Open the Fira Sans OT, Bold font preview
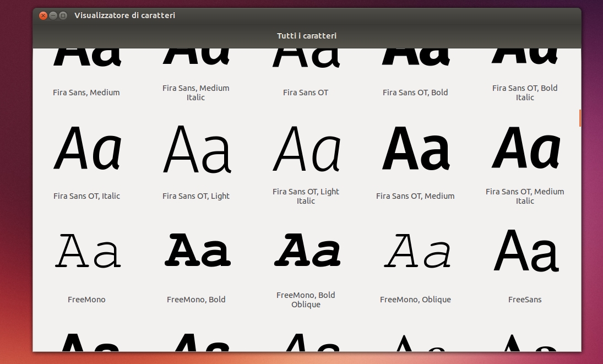This screenshot has width=603, height=364. [416, 58]
